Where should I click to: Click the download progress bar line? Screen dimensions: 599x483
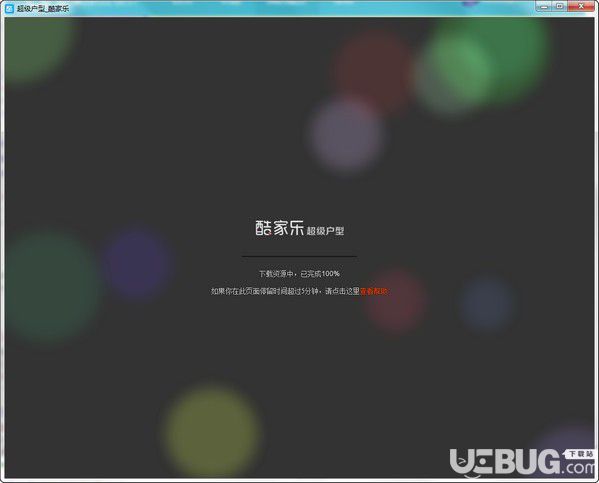tap(299, 256)
